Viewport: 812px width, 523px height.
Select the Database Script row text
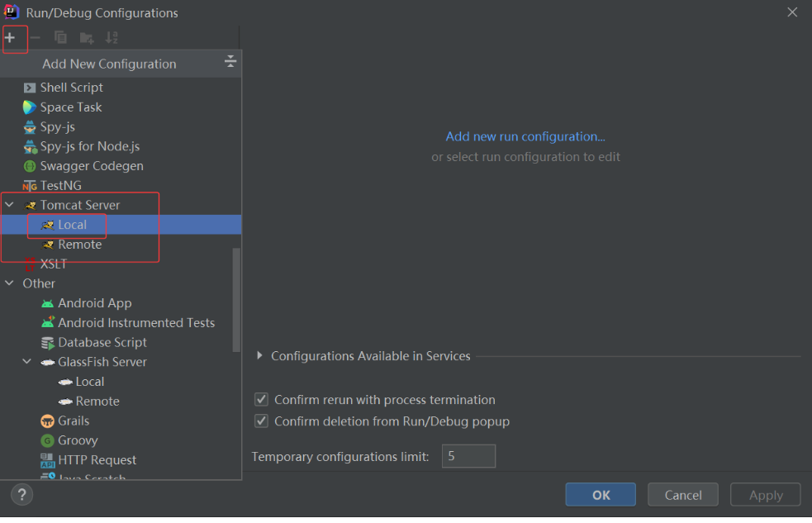point(102,343)
